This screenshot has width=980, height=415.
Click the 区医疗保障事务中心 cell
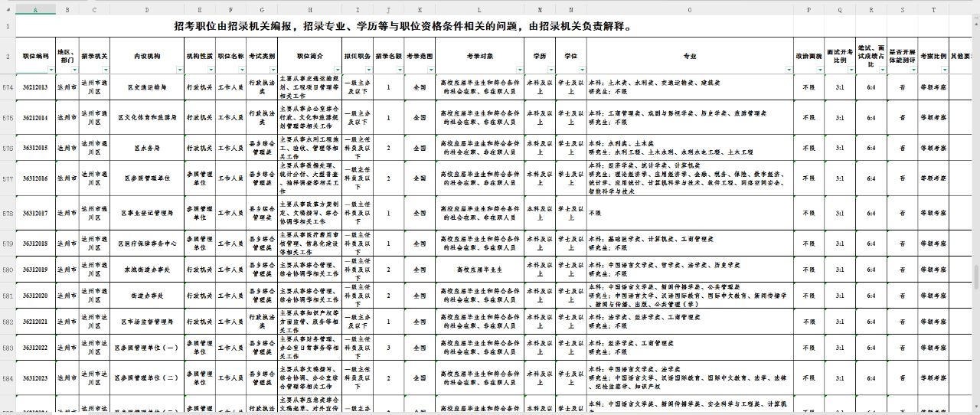146,243
